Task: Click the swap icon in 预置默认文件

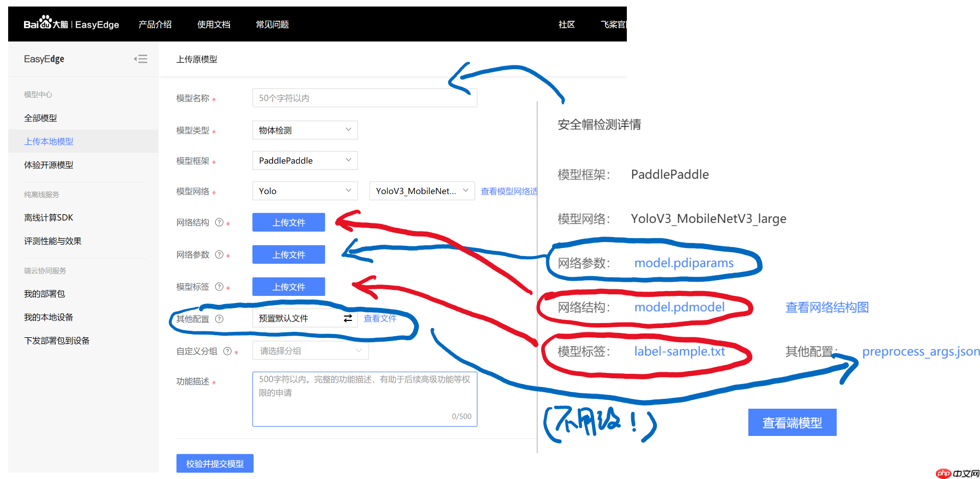Action: (x=348, y=318)
